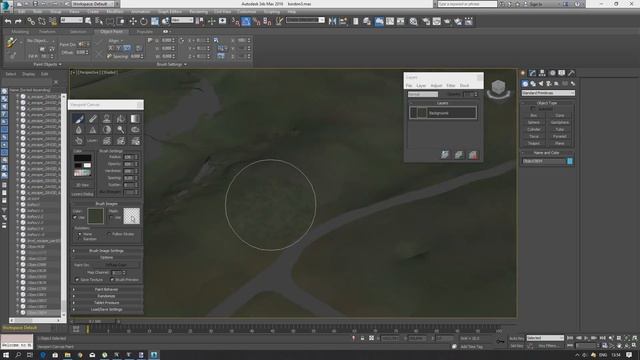Activate the Select and Move tool

(133, 21)
